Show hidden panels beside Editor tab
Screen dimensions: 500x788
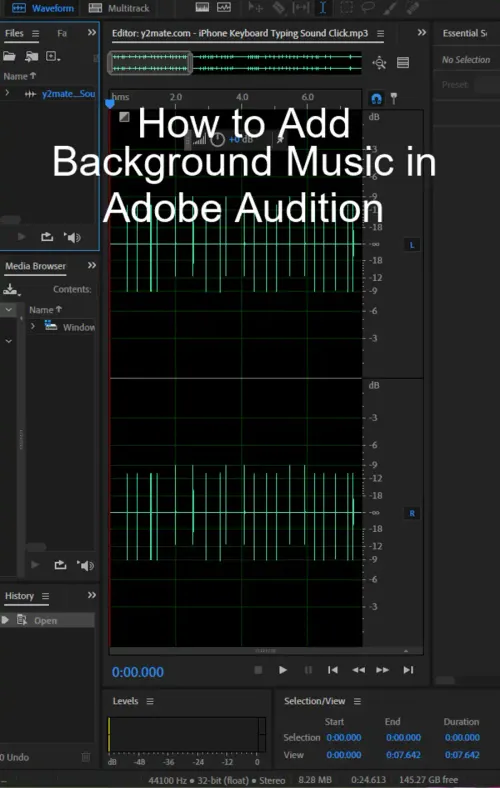[422, 33]
